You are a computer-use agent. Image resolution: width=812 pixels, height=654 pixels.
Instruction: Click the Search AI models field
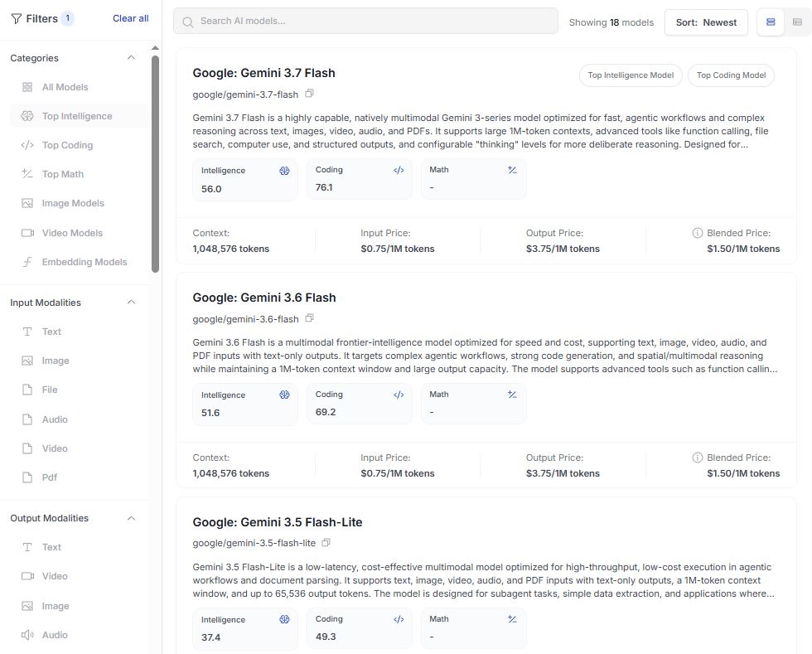(x=365, y=22)
